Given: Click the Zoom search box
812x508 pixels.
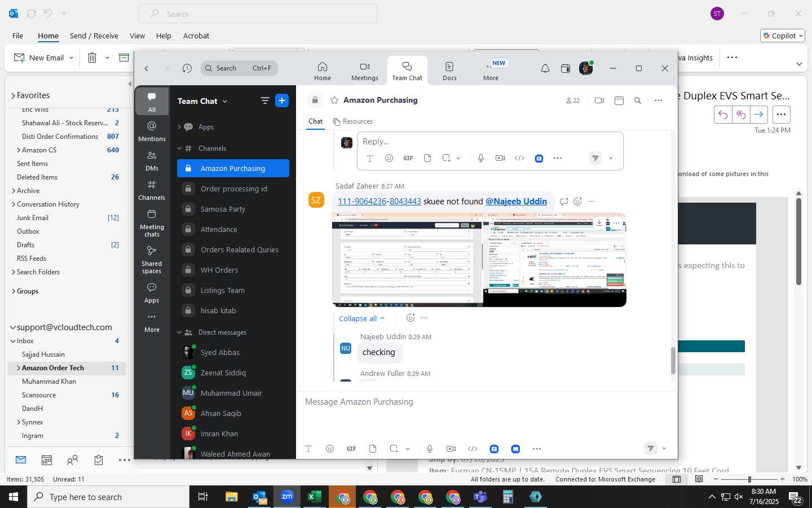Looking at the screenshot, I should click(x=239, y=68).
